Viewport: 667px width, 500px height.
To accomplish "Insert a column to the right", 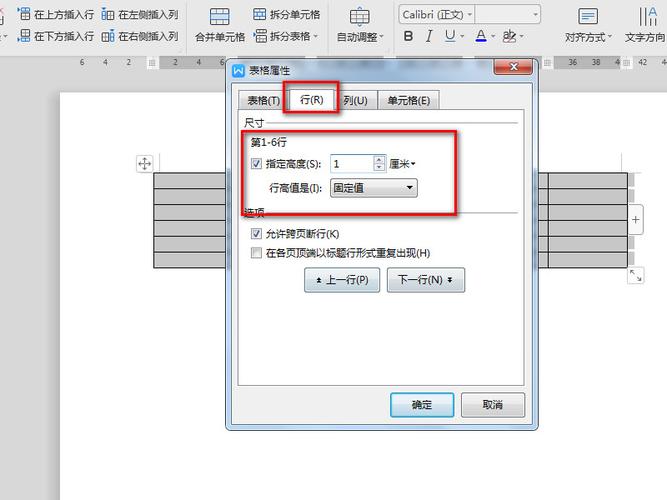I will point(140,36).
